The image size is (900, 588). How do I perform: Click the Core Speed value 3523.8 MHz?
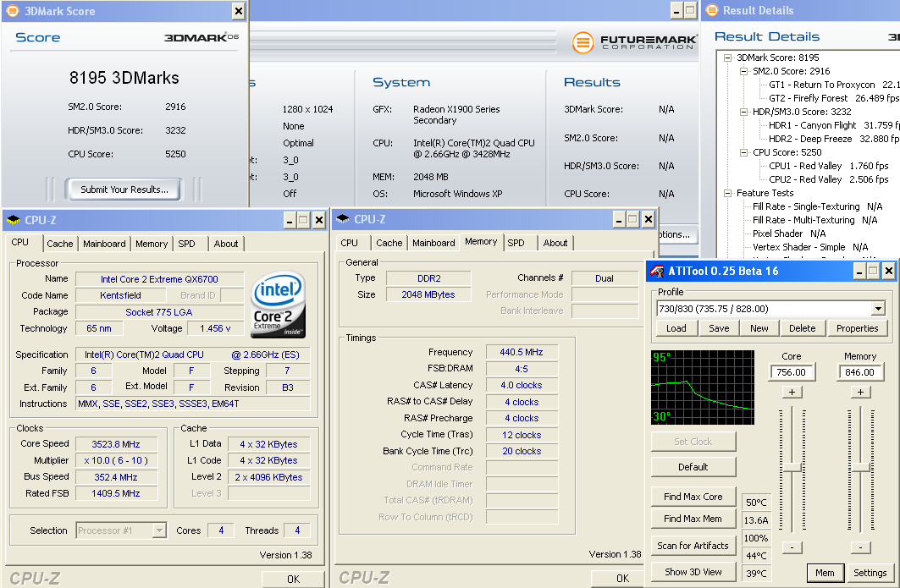(116, 444)
